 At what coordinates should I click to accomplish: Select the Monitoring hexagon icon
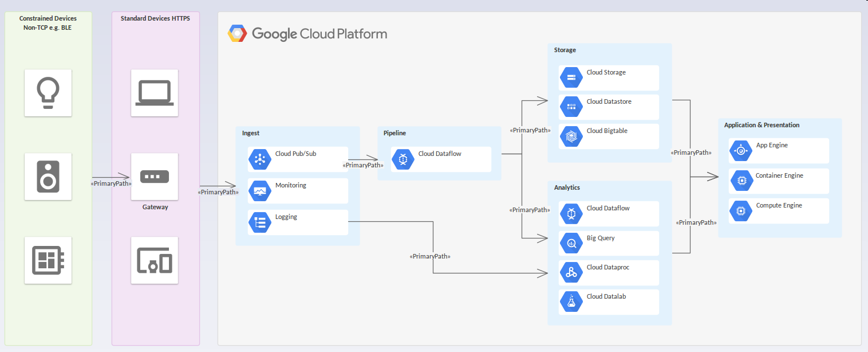click(260, 191)
